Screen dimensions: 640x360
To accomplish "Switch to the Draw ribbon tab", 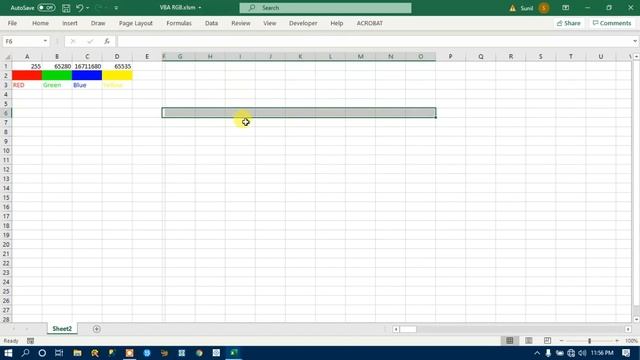I will (98, 23).
